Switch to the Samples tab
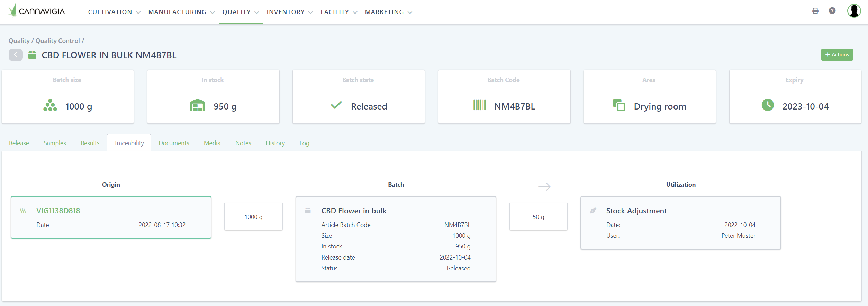Viewport: 868px width, 306px height. point(55,143)
